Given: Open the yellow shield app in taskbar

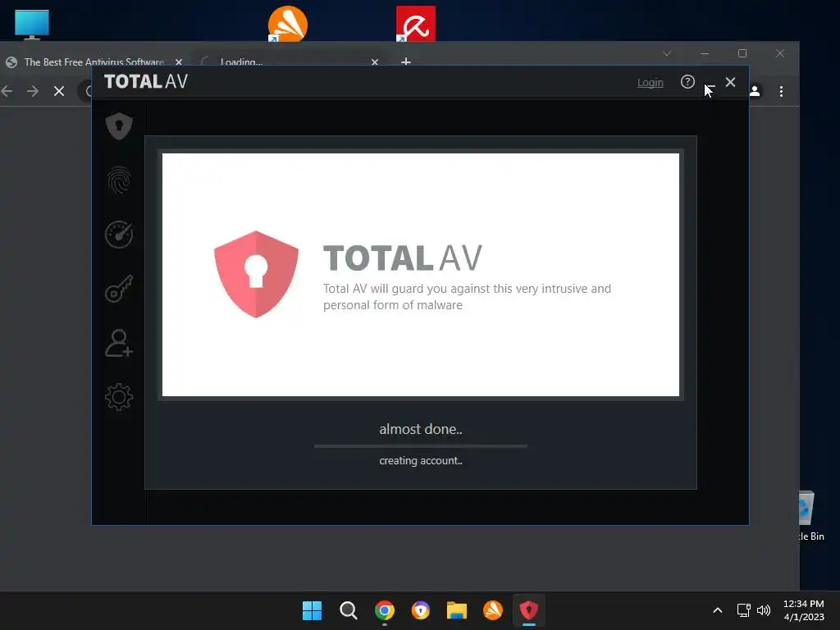Looking at the screenshot, I should click(421, 610).
